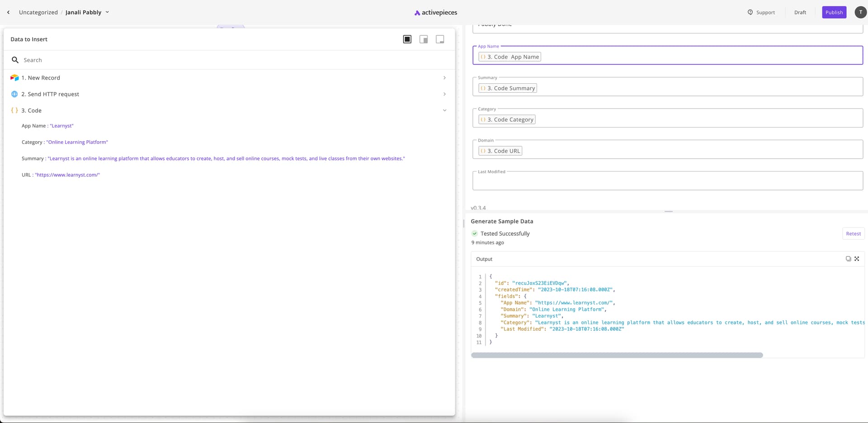The width and height of the screenshot is (868, 423).
Task: Click the Draft status label
Action: click(800, 12)
